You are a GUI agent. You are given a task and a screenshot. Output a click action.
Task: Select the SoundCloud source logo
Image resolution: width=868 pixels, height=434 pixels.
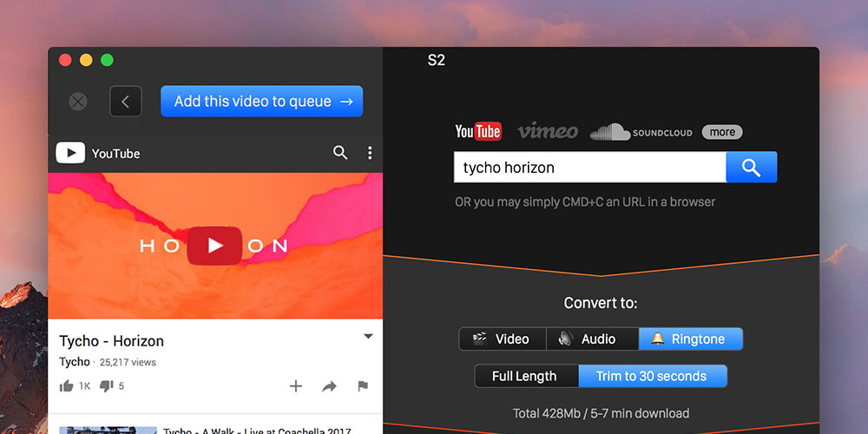click(x=641, y=132)
